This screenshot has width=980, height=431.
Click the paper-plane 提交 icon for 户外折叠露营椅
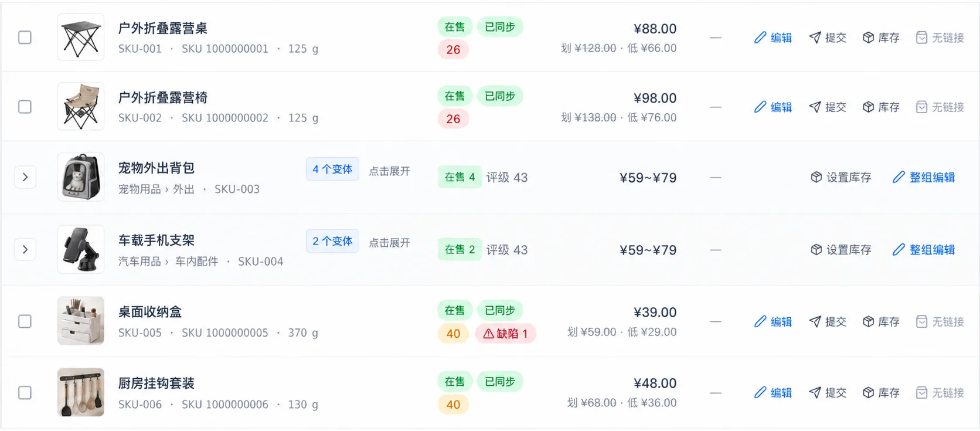coord(815,107)
